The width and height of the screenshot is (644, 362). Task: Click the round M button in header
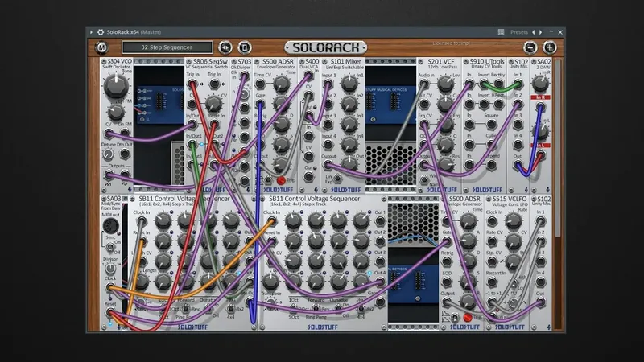click(101, 47)
